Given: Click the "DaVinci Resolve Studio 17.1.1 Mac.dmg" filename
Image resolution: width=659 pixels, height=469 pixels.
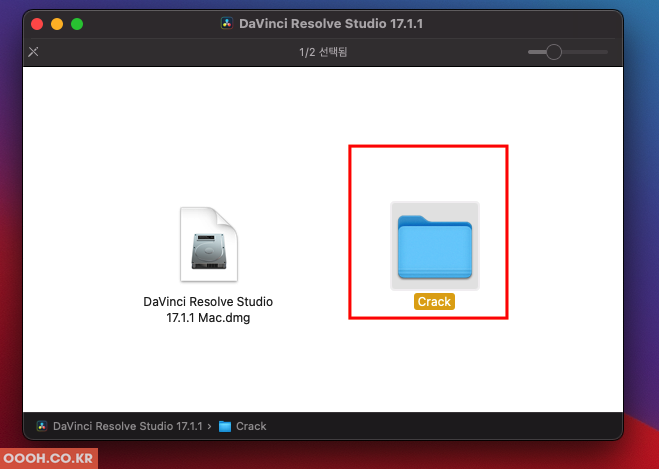Looking at the screenshot, I should [208, 309].
